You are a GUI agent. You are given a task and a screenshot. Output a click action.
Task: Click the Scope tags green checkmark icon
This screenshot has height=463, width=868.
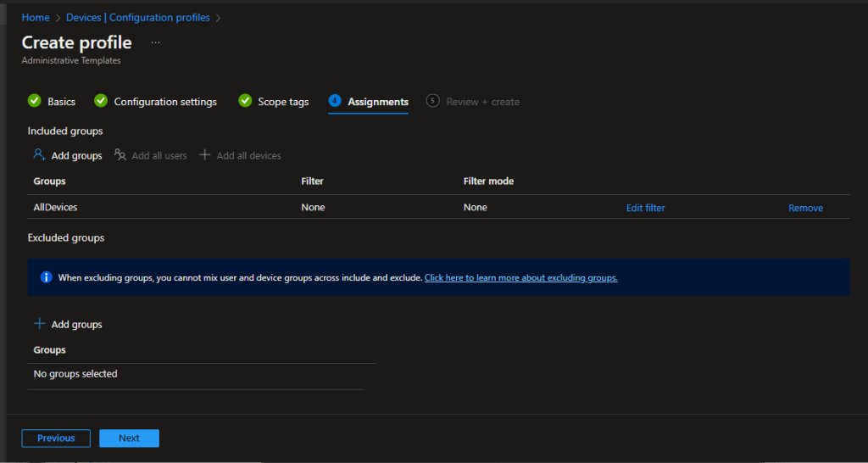coord(245,101)
